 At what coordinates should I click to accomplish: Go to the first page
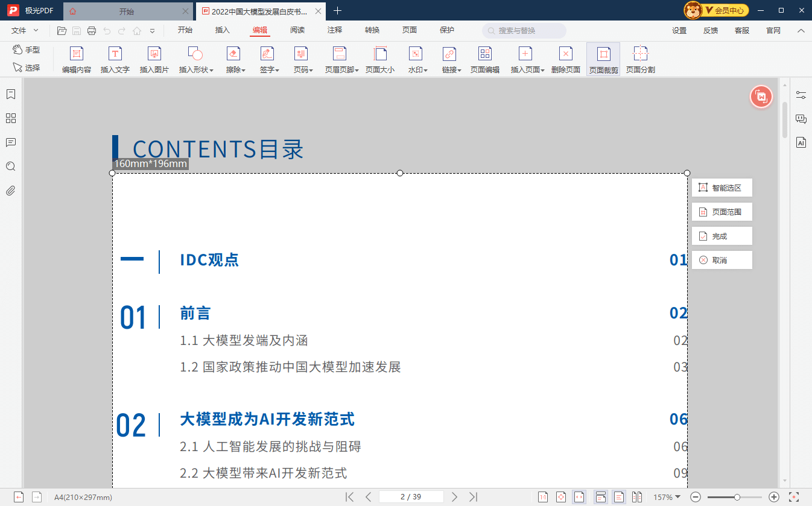[x=349, y=497]
